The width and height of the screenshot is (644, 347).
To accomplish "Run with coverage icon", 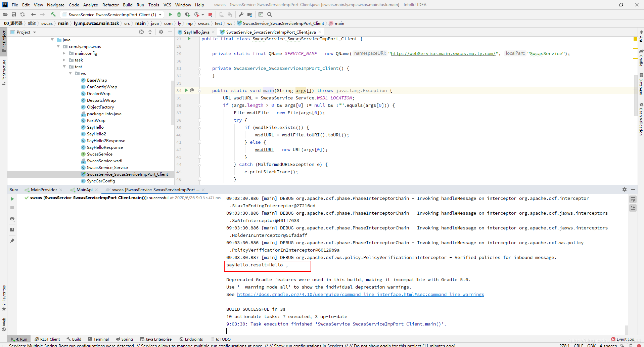I will [x=188, y=14].
